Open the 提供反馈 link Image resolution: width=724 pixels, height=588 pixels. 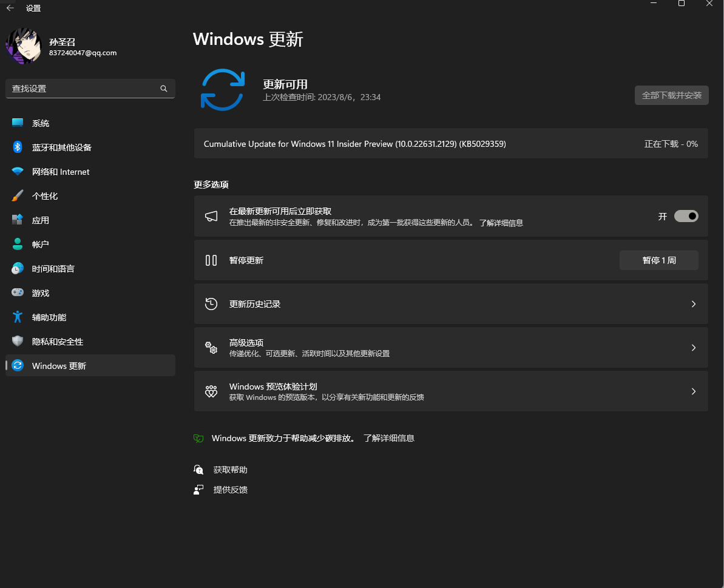[x=230, y=490]
